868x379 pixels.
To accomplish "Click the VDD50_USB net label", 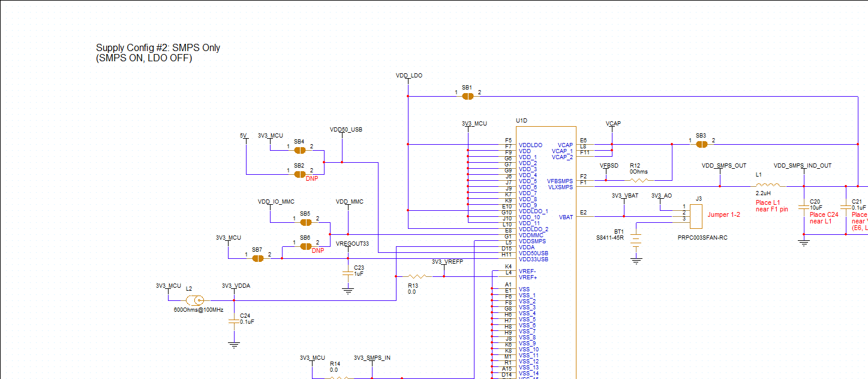I will pyautogui.click(x=346, y=129).
